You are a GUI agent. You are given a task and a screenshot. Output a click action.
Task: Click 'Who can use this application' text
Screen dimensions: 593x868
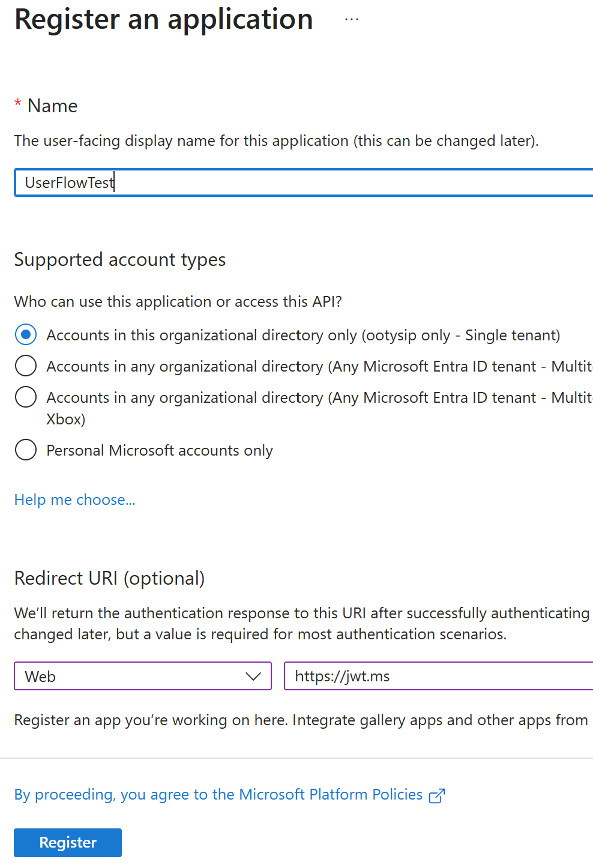pos(178,301)
